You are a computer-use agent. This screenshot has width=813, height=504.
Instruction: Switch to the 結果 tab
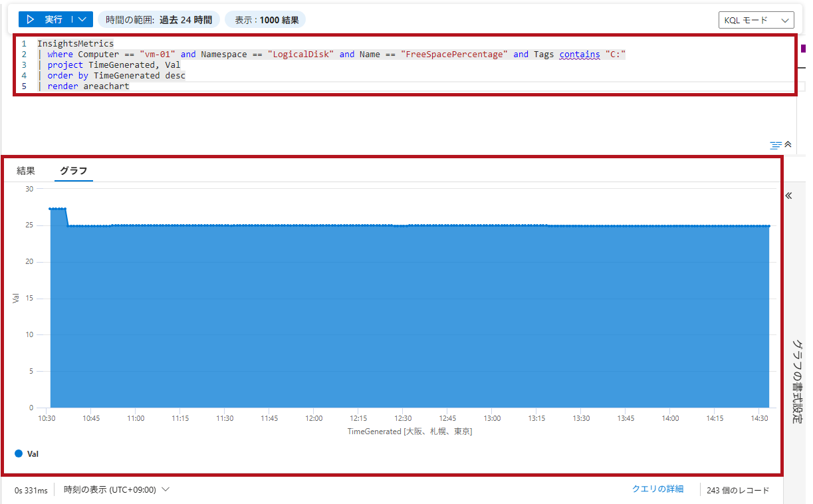tap(26, 171)
